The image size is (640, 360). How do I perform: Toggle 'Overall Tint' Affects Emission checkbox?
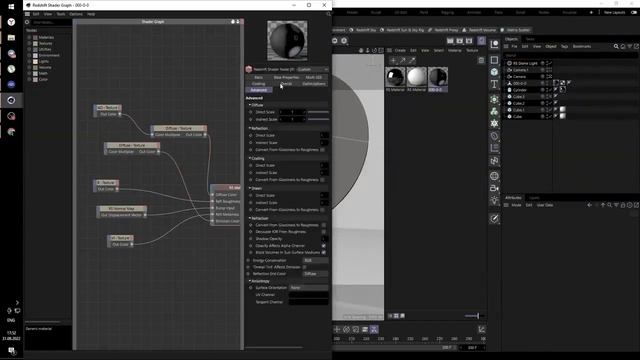tap(304, 267)
